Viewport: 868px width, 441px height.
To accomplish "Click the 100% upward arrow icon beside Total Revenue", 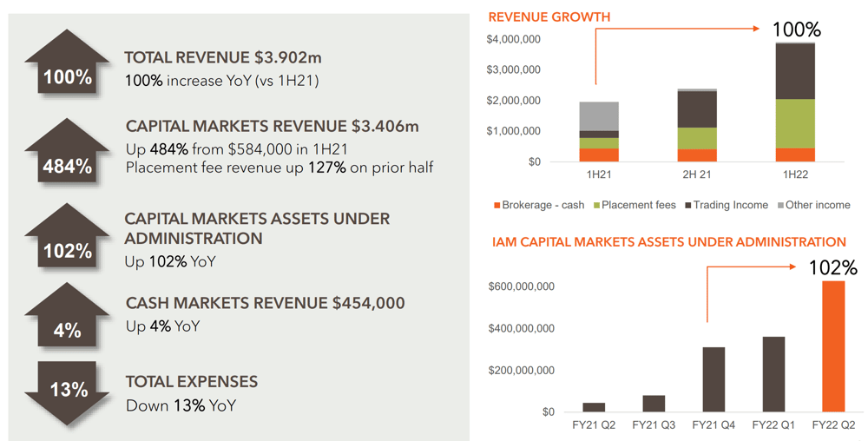I will tap(67, 63).
